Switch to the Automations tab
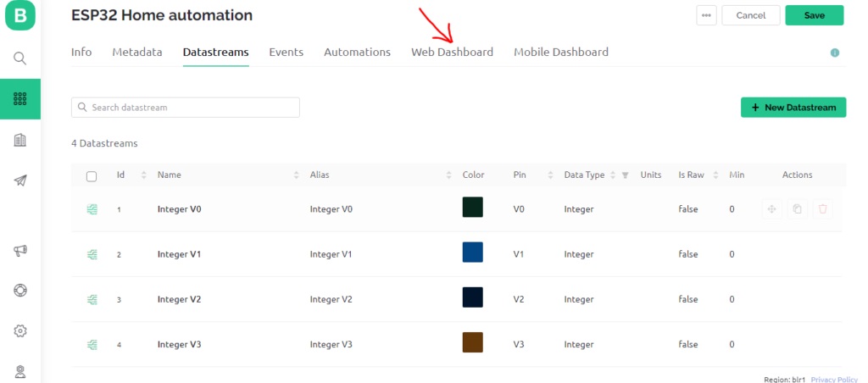This screenshot has height=383, width=868. (x=357, y=52)
